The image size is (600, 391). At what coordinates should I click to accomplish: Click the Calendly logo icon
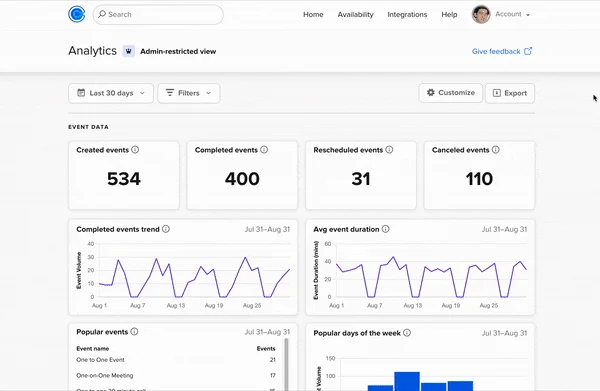click(77, 14)
